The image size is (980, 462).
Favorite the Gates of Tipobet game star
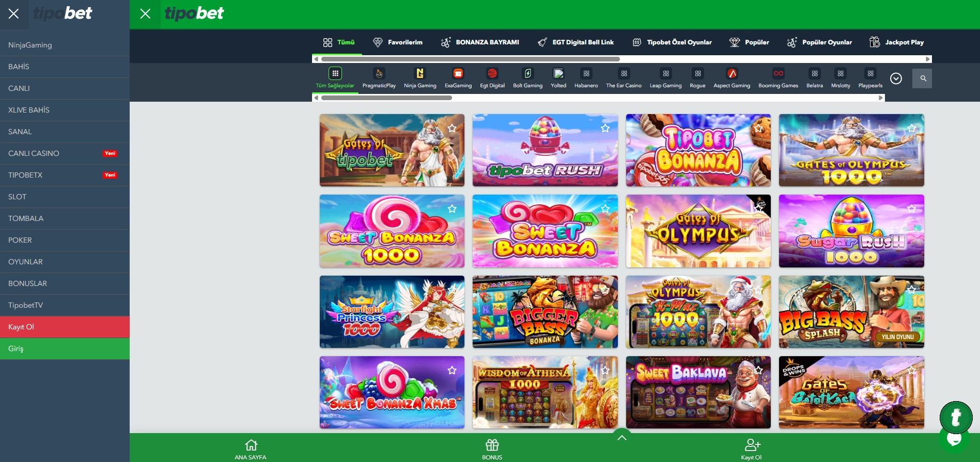coord(452,128)
